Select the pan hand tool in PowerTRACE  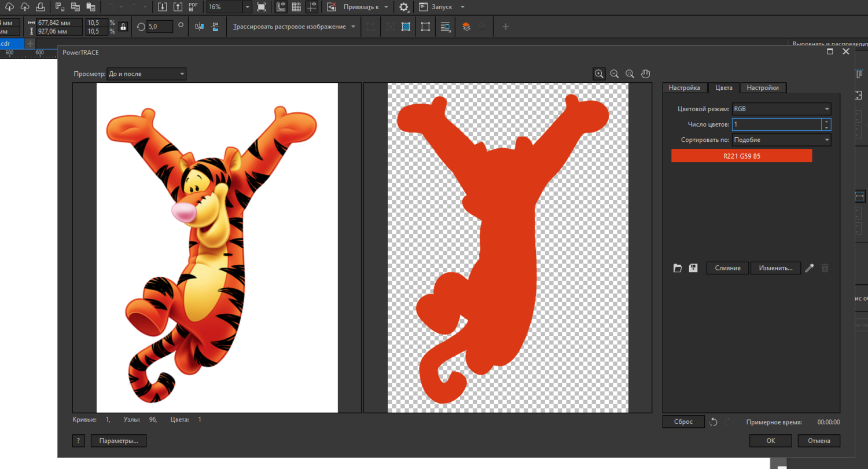(x=646, y=74)
